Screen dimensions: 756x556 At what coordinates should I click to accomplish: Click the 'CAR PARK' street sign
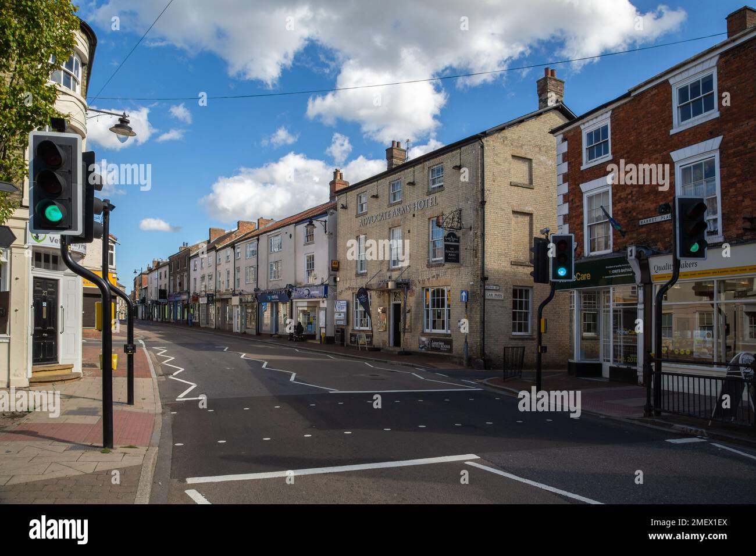(495, 295)
